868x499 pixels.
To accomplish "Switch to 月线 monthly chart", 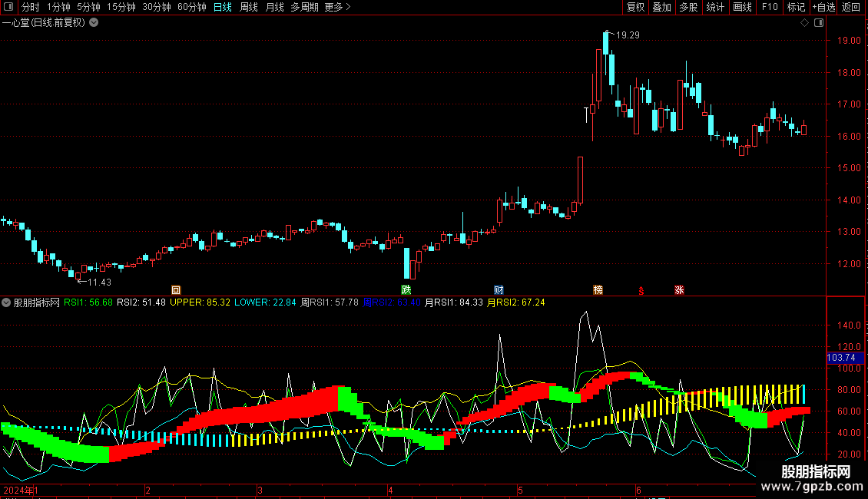I will click(x=274, y=7).
